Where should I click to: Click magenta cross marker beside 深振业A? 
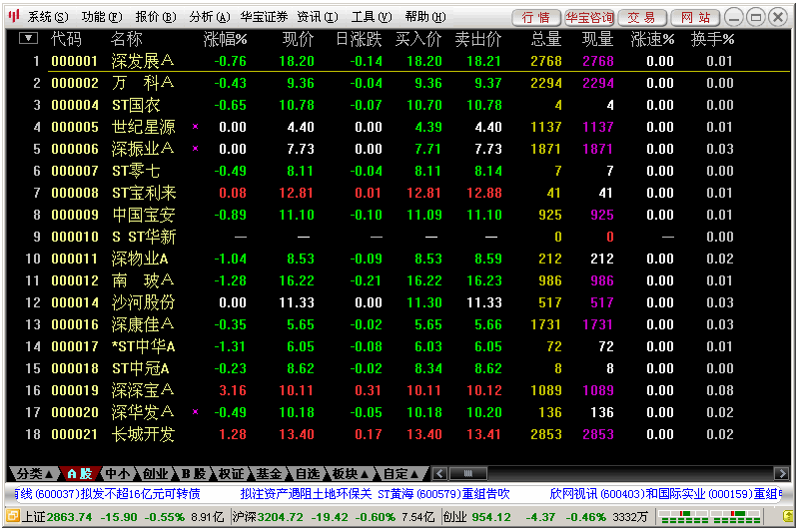point(195,148)
